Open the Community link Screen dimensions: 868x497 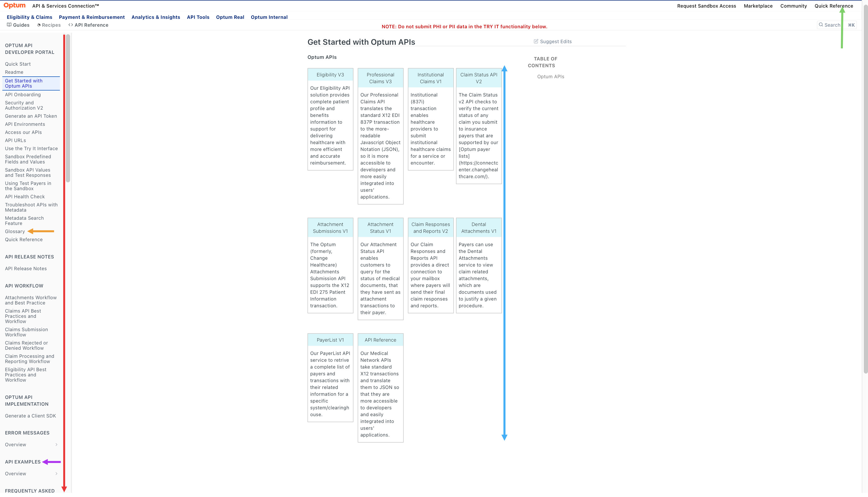point(794,6)
